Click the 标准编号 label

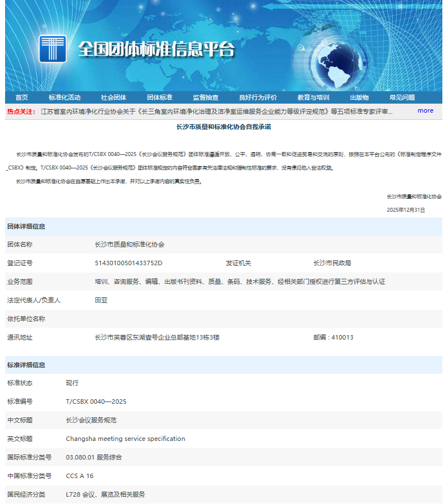[20, 402]
